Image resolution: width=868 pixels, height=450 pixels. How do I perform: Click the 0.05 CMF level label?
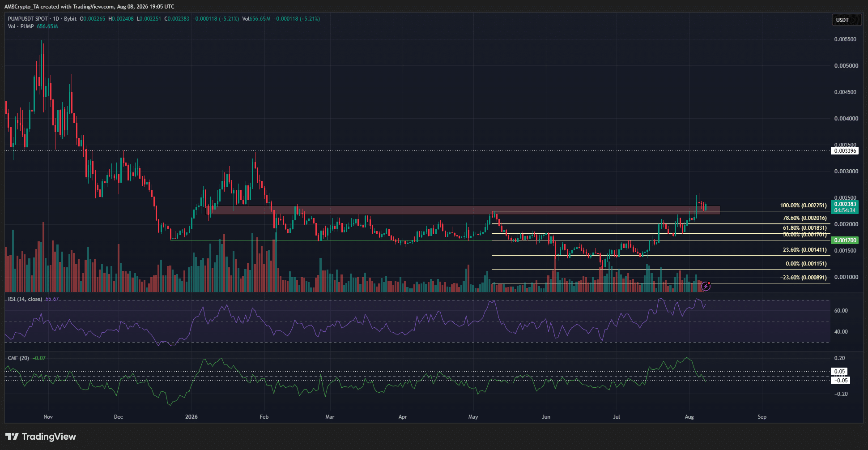coord(839,372)
